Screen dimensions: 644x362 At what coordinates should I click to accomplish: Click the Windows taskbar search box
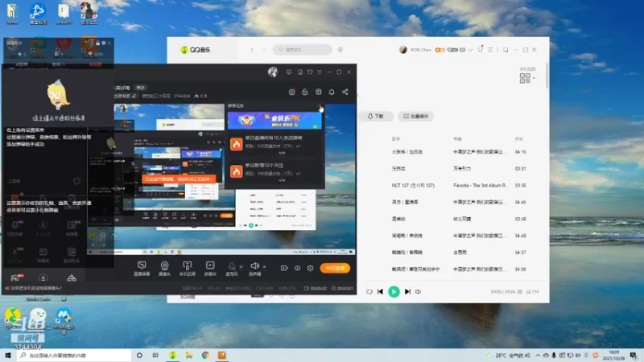pos(74,356)
